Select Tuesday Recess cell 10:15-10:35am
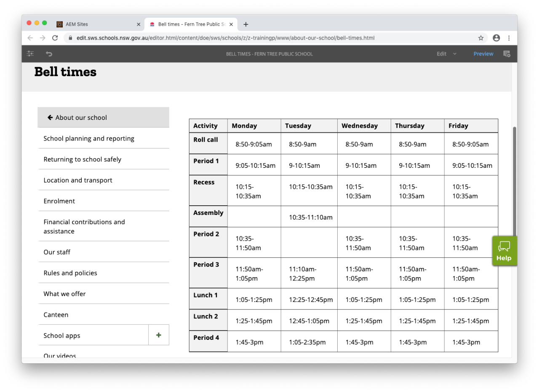The height and width of the screenshot is (392, 539). (309, 191)
